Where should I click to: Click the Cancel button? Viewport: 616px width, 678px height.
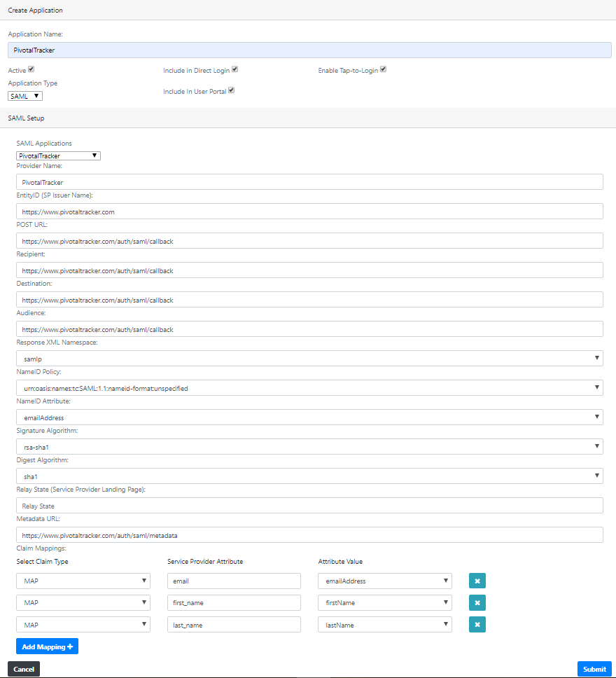tap(24, 669)
